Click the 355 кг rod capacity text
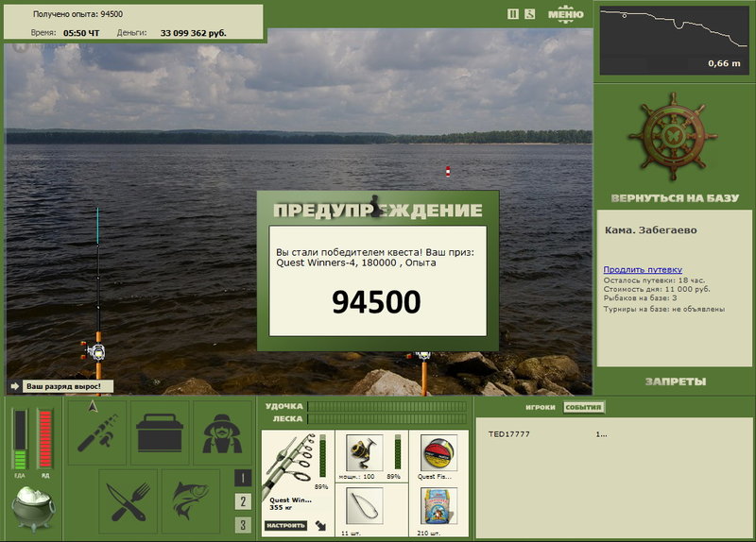The image size is (756, 542). tap(280, 508)
